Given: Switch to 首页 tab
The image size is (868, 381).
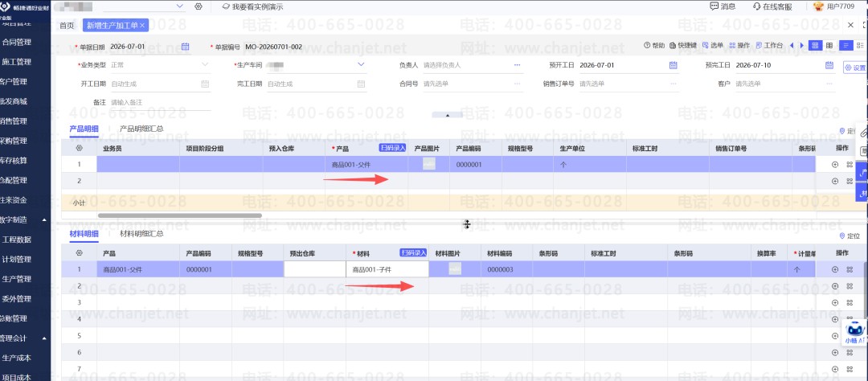Looking at the screenshot, I should tap(67, 26).
